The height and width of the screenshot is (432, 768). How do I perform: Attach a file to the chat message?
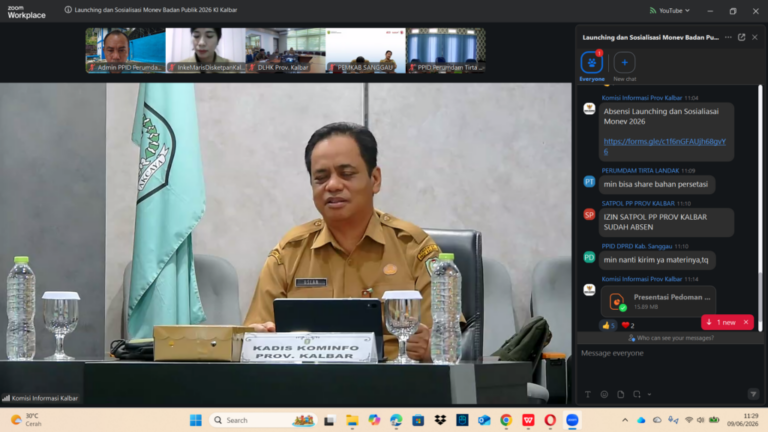pyautogui.click(x=621, y=394)
